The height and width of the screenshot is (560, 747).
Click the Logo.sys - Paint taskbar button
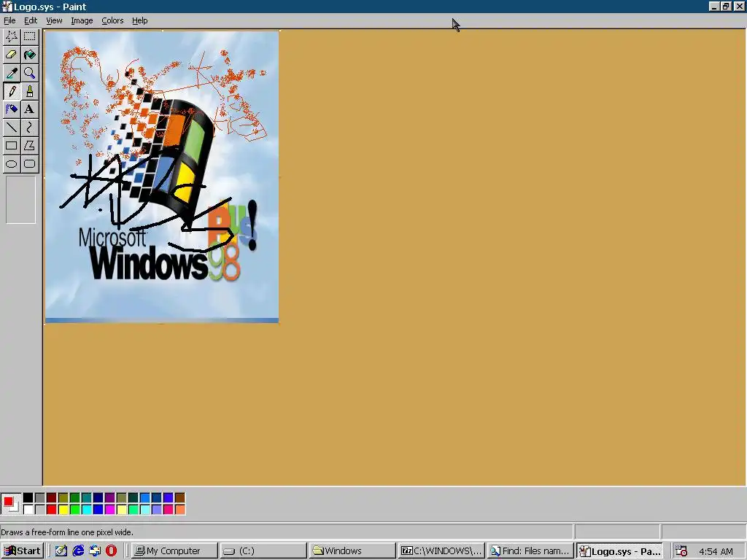619,551
